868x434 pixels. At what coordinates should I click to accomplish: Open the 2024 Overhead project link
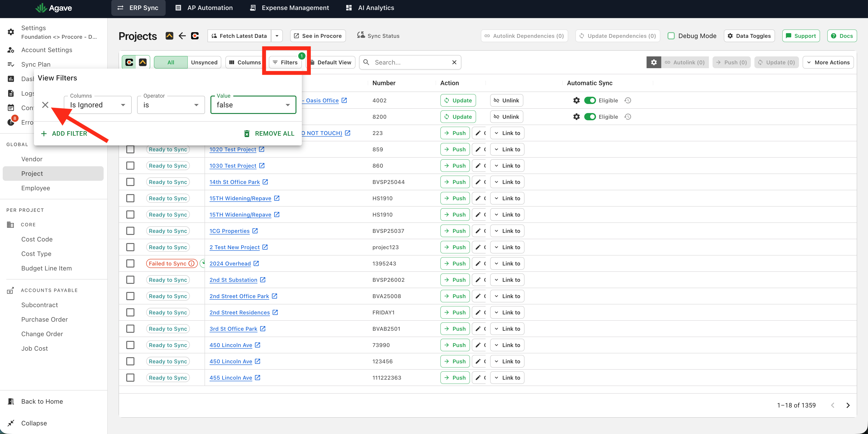(230, 264)
